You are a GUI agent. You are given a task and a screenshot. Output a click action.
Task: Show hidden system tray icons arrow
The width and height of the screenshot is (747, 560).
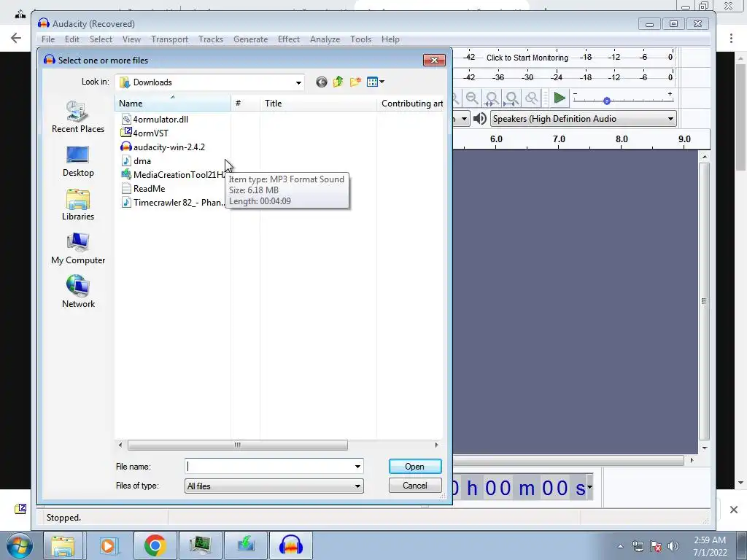[x=620, y=547]
